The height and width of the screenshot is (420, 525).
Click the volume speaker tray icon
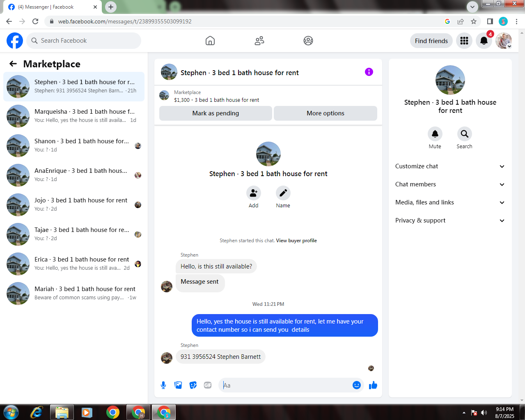click(484, 413)
